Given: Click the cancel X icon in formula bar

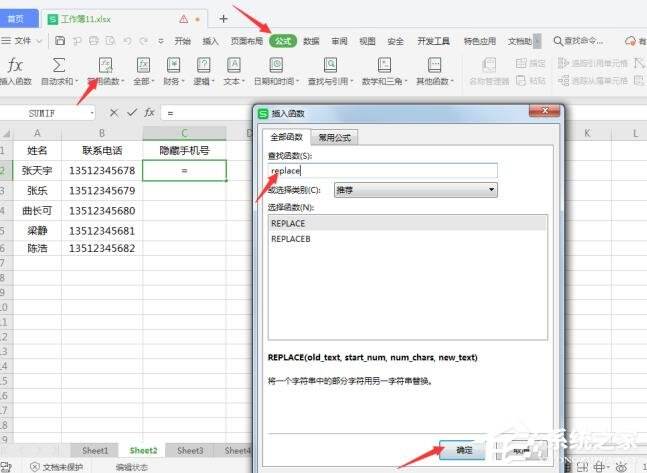Looking at the screenshot, I should click(114, 113).
